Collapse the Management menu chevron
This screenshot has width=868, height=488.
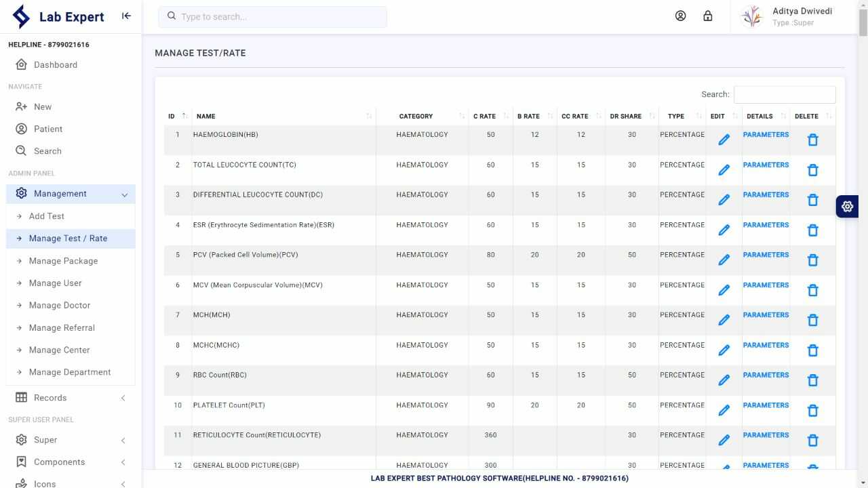point(125,194)
